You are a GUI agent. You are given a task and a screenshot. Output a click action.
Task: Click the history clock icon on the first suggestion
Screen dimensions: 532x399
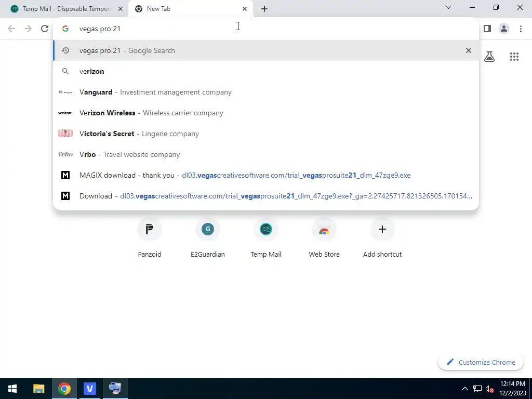65,50
